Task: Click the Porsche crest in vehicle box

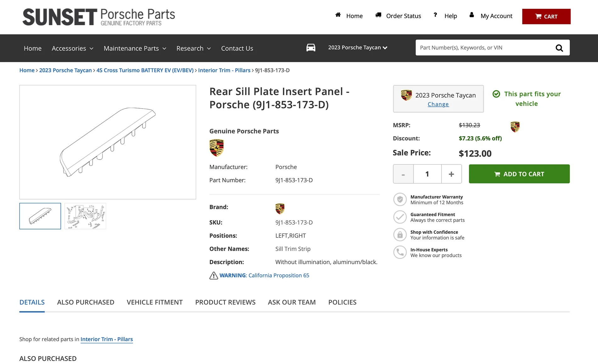Action: (406, 95)
